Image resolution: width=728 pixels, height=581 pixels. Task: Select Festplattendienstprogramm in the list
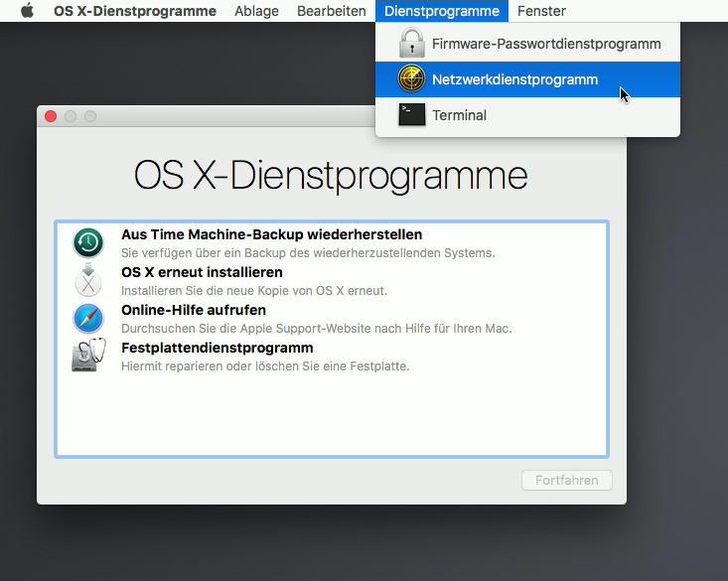[x=332, y=357]
